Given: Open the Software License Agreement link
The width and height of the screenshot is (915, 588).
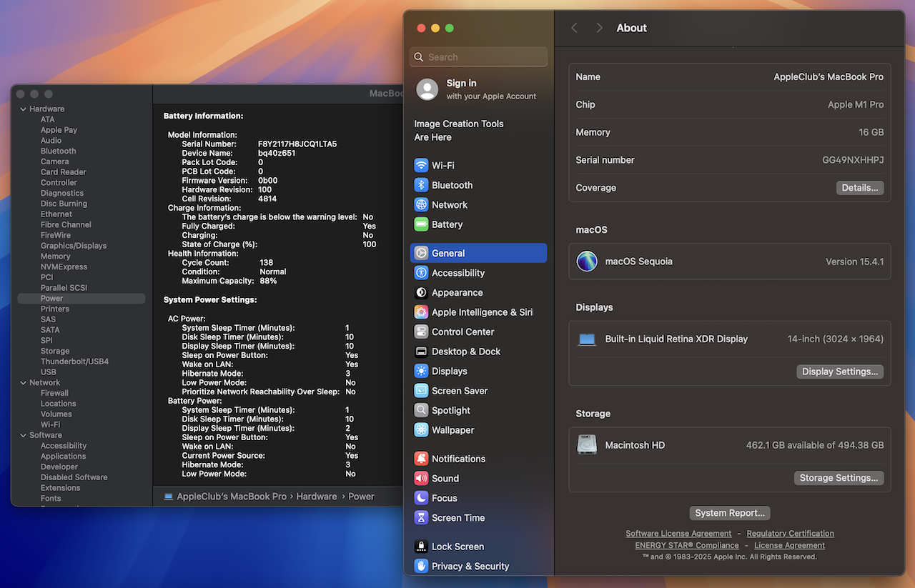Looking at the screenshot, I should tap(678, 534).
